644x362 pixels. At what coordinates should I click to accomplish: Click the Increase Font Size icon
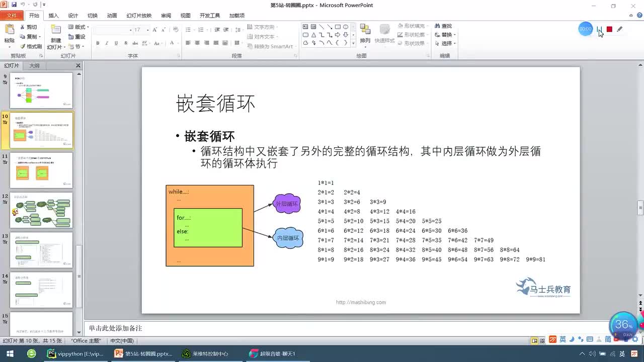tap(156, 30)
